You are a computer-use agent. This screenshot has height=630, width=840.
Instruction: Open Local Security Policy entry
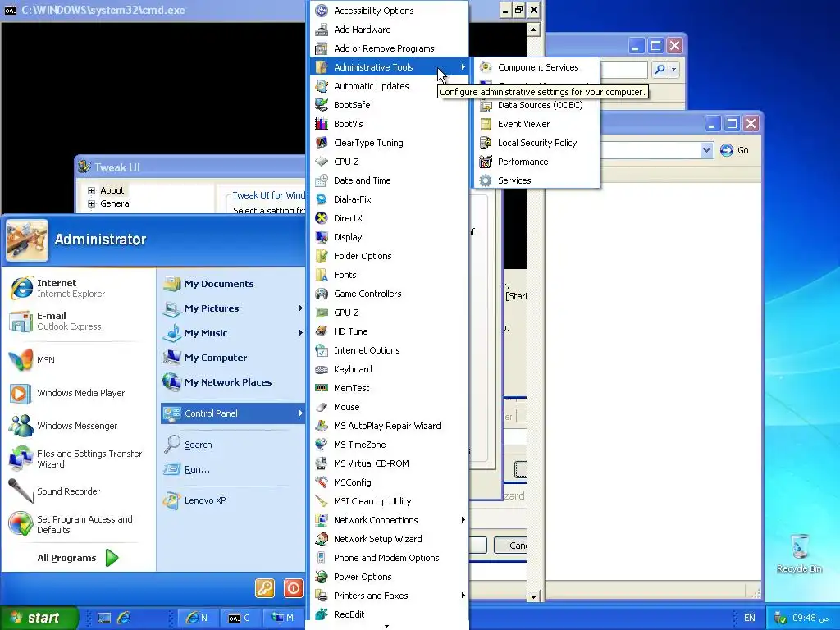536,143
